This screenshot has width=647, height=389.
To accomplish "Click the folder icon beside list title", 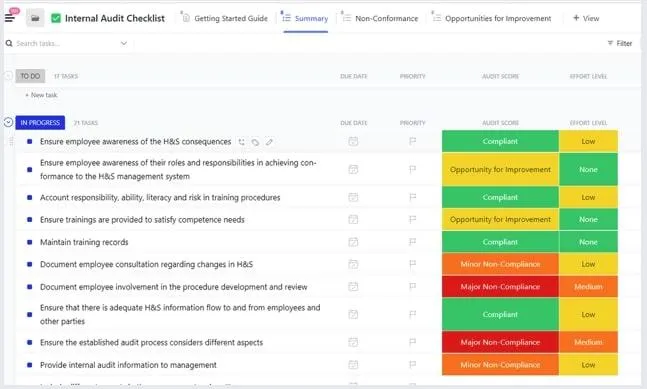I will [35, 18].
